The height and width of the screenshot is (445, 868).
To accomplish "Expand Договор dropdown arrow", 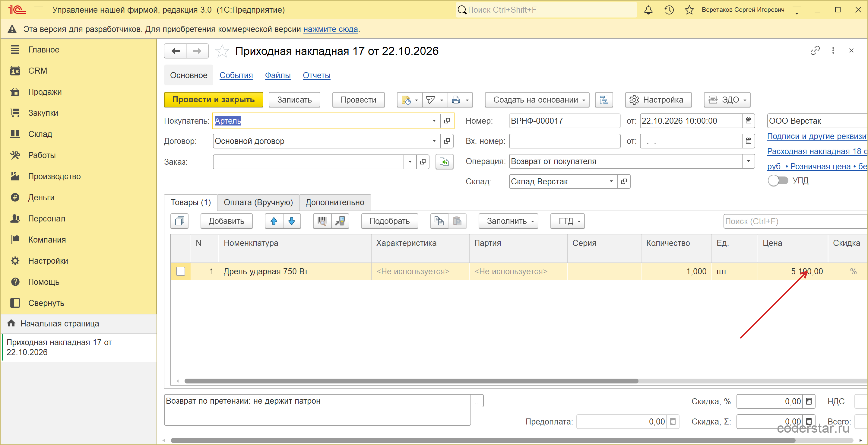I will pyautogui.click(x=434, y=141).
